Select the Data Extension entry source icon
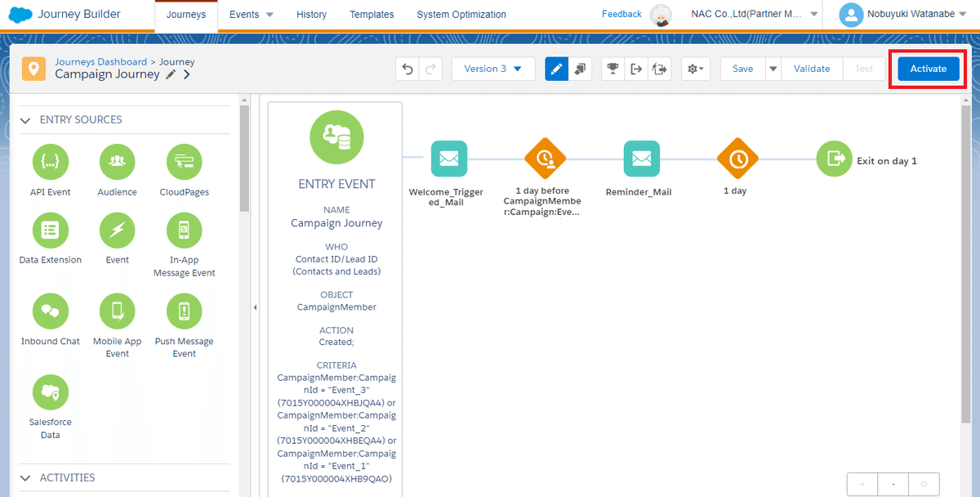980x497 pixels. (x=51, y=230)
